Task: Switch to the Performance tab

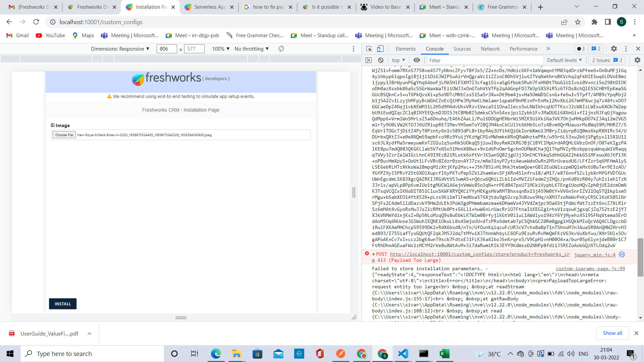Action: point(523,49)
